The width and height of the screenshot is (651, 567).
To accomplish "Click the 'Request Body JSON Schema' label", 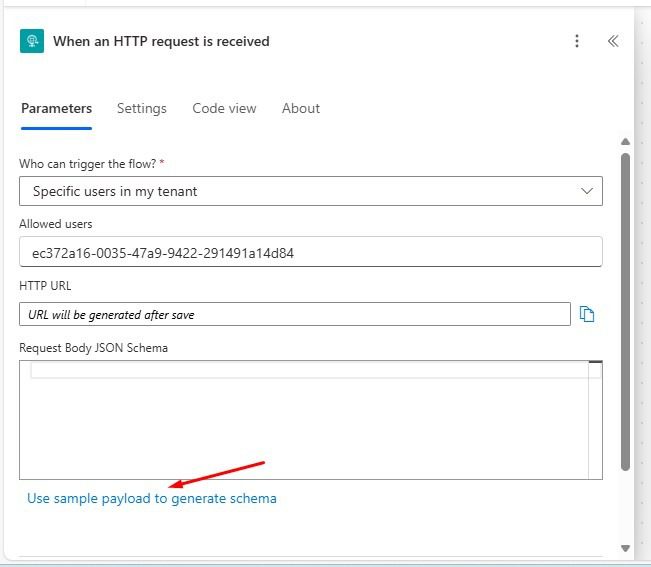I will tap(93, 348).
